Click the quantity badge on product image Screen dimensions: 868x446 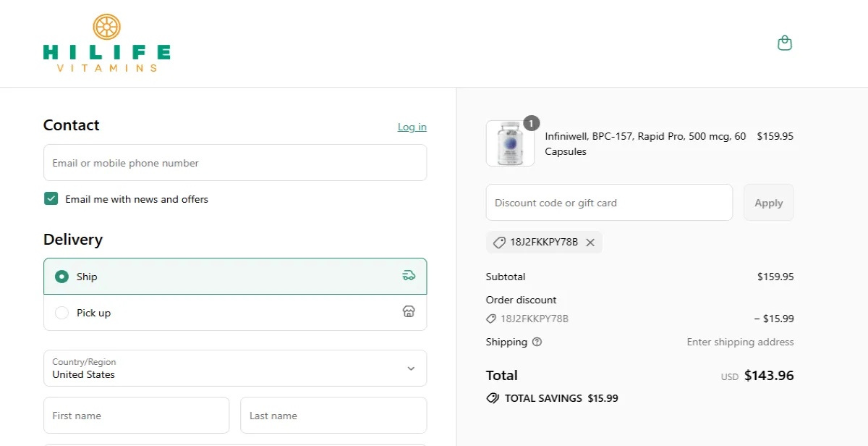tap(531, 123)
